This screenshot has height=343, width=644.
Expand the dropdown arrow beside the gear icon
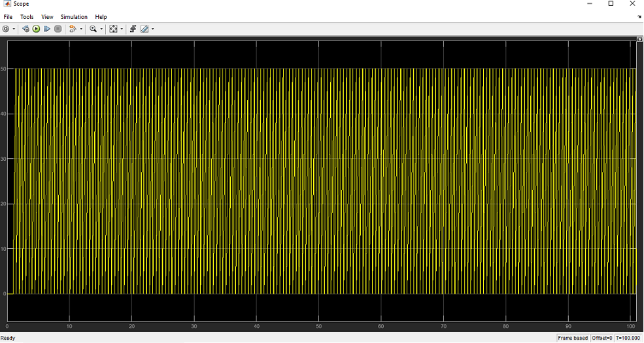coord(14,29)
